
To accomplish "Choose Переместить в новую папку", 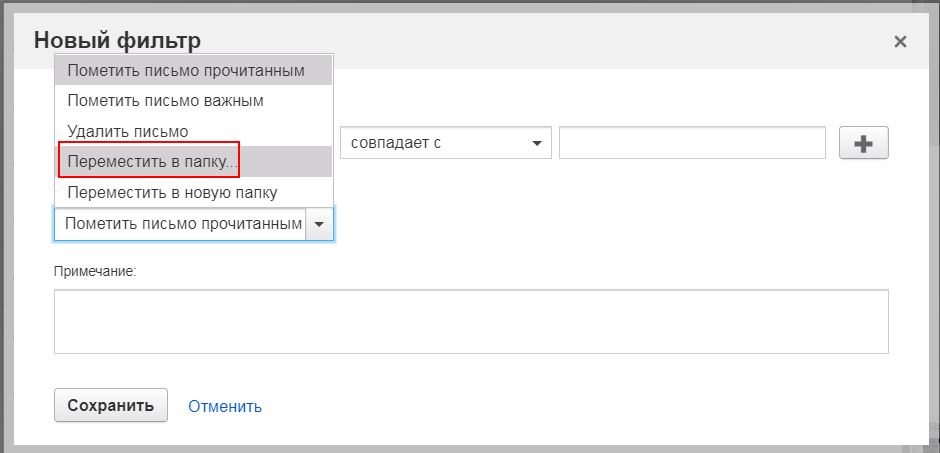I will pos(194,192).
